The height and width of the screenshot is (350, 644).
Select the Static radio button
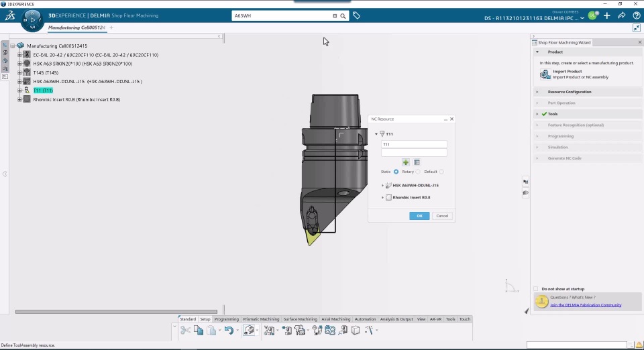pos(396,172)
